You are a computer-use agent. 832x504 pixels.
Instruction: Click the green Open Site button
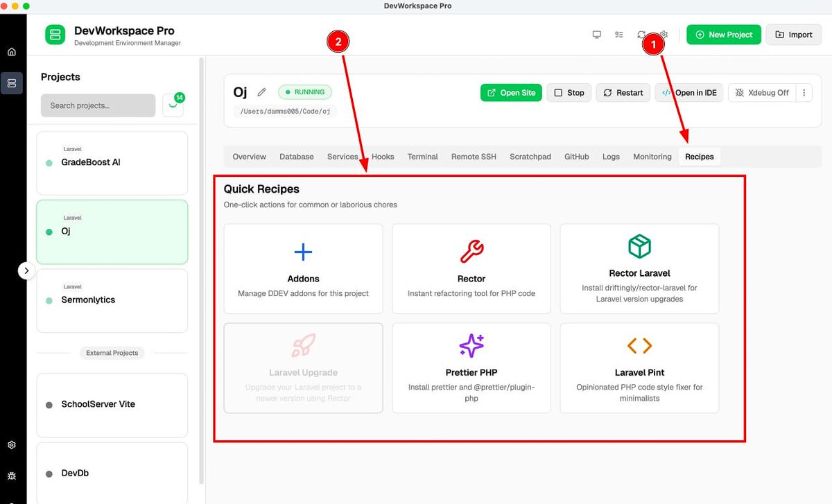[x=511, y=92]
